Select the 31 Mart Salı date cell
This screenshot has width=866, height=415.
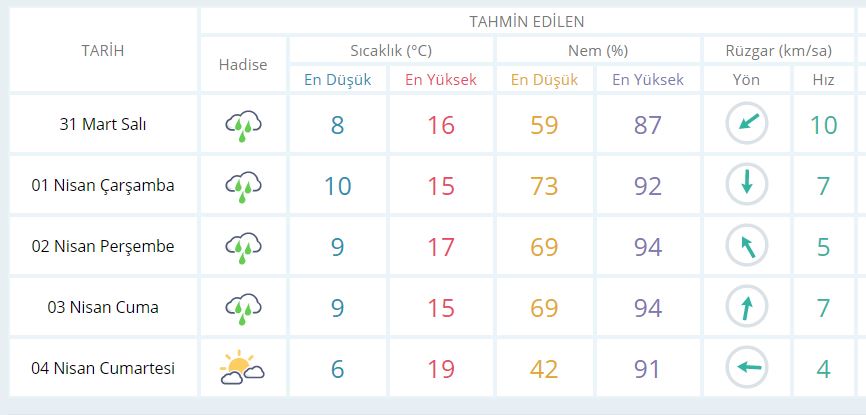click(102, 124)
